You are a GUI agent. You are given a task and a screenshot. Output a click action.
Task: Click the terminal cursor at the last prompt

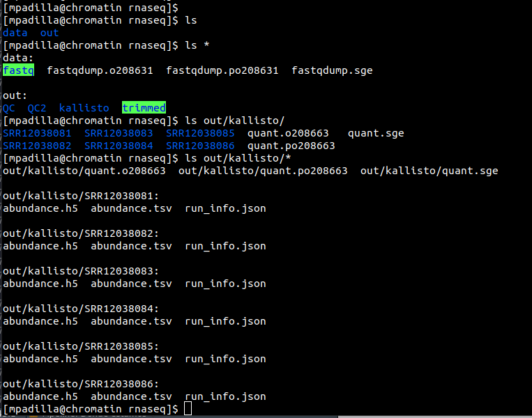point(188,409)
